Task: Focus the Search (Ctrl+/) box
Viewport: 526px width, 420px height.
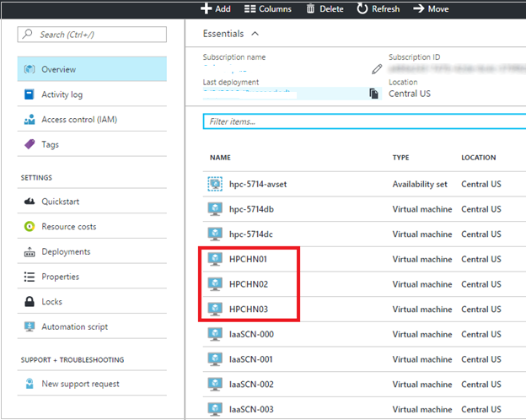Action: click(92, 35)
